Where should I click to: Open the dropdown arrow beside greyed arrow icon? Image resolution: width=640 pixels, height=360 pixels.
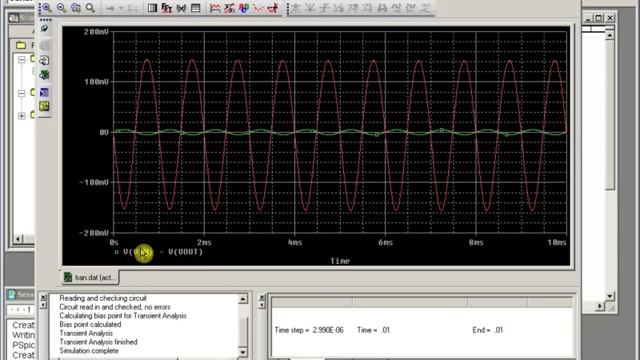click(121, 8)
